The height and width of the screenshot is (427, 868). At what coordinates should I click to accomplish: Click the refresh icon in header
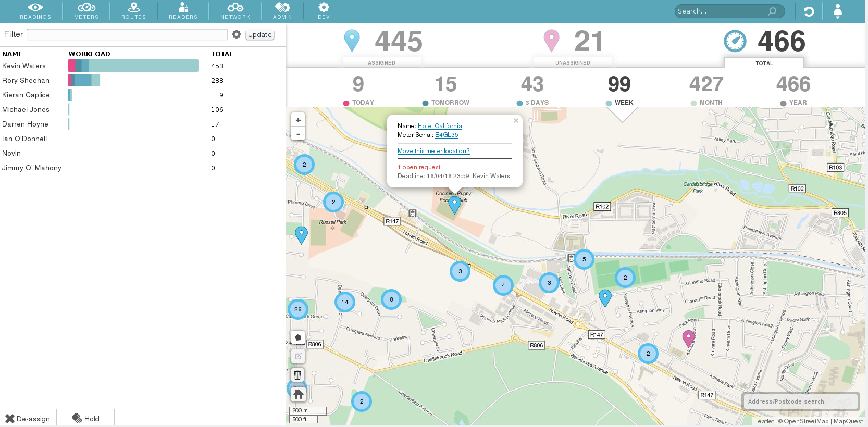point(809,11)
